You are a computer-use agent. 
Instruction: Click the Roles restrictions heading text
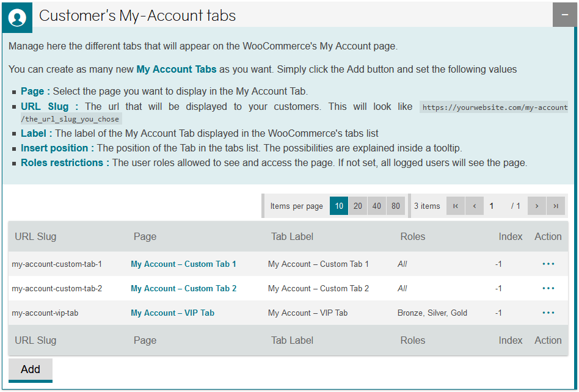(x=65, y=163)
